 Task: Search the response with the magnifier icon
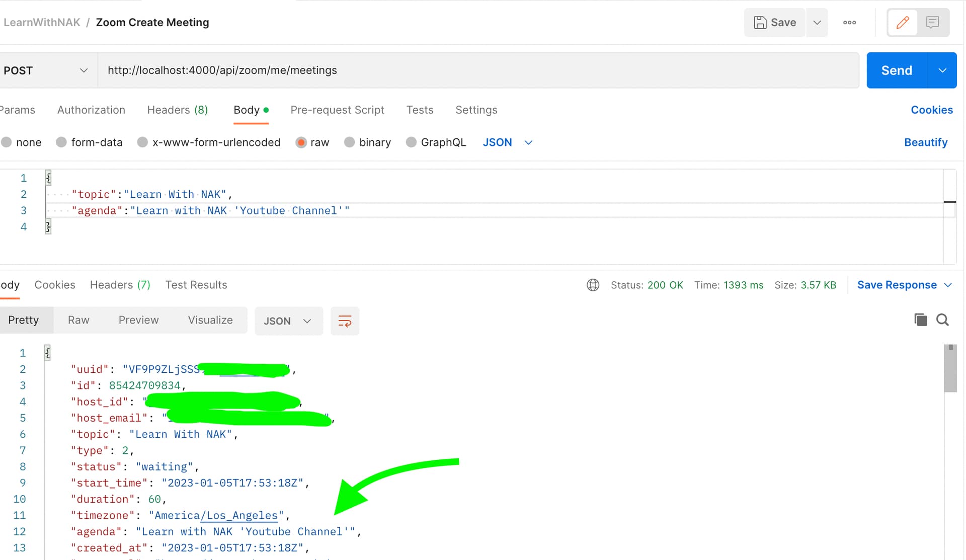tap(942, 319)
